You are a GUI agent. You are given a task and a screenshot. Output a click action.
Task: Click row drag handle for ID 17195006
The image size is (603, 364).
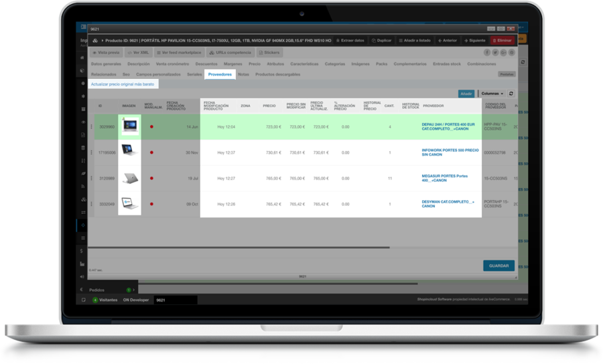92,153
